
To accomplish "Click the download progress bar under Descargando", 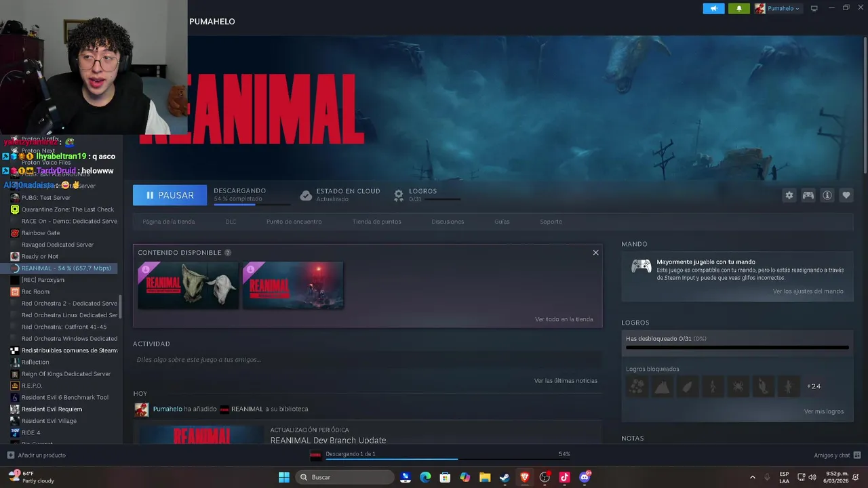I will [252, 204].
